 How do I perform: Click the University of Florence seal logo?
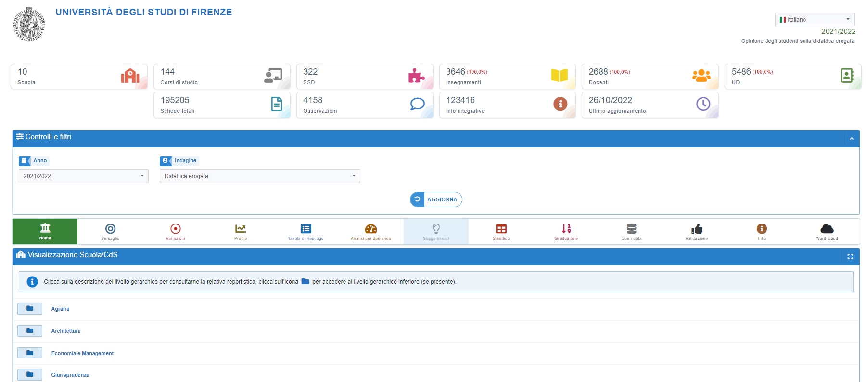(x=29, y=24)
